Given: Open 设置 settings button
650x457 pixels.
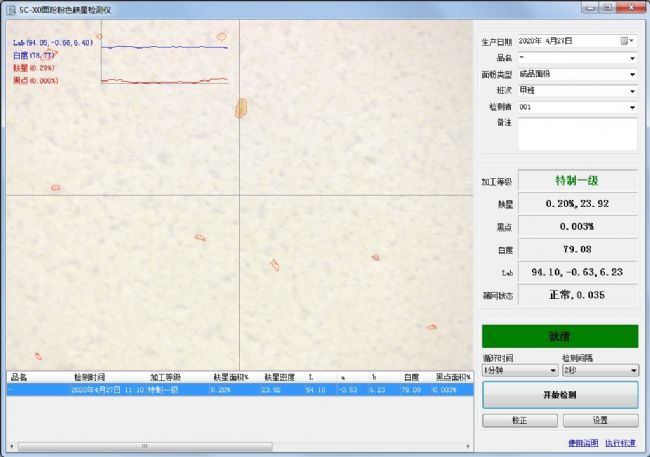Looking at the screenshot, I should pos(599,421).
